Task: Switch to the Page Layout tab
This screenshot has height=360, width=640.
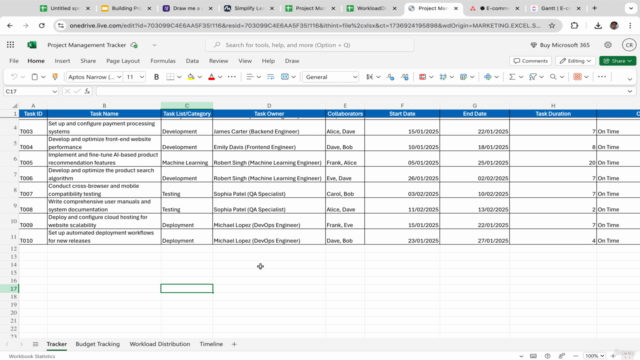Action: [123, 61]
